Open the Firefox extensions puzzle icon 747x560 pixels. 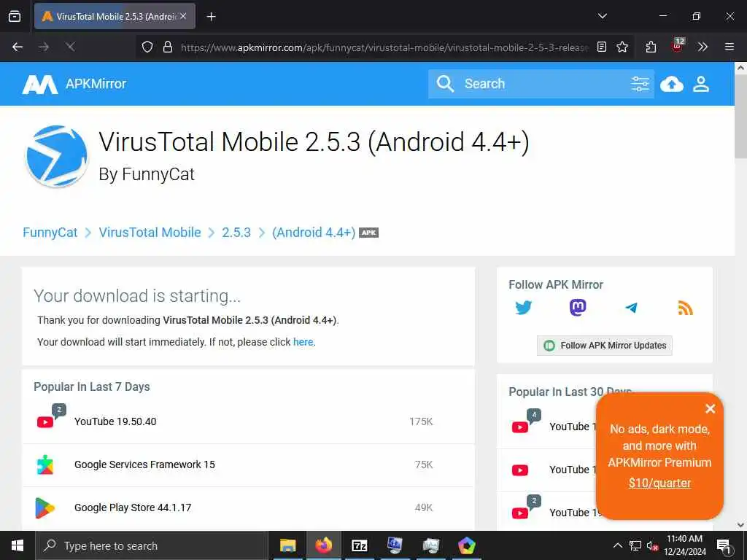pyautogui.click(x=651, y=47)
